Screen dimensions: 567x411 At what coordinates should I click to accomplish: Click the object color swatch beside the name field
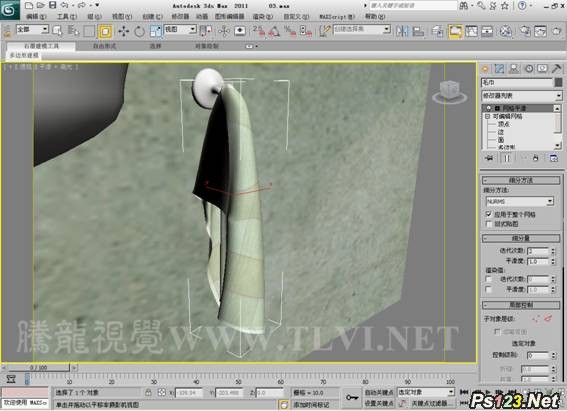(x=559, y=82)
